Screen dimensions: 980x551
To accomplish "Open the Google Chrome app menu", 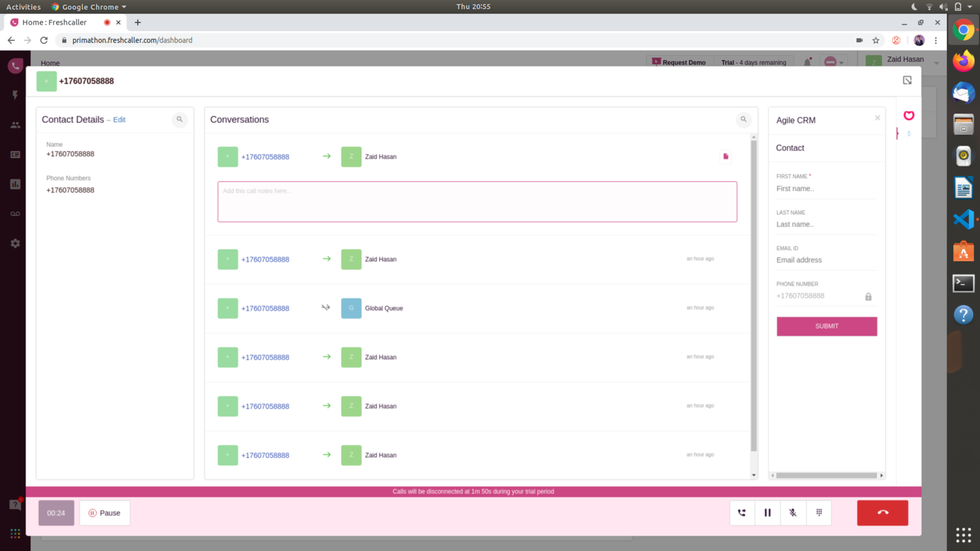I will (90, 6).
